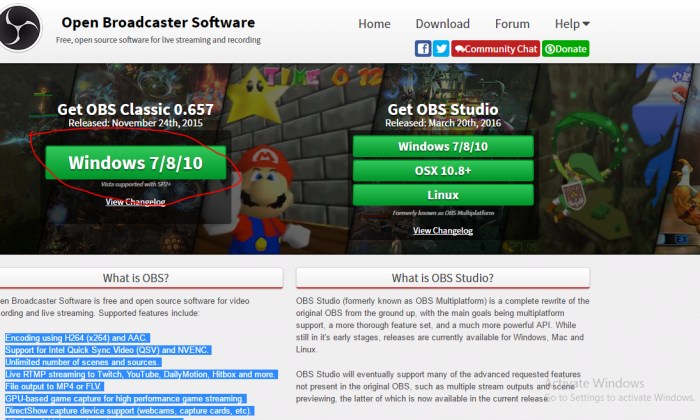This screenshot has width=700, height=420.
Task: Open the Download menu item
Action: click(442, 24)
